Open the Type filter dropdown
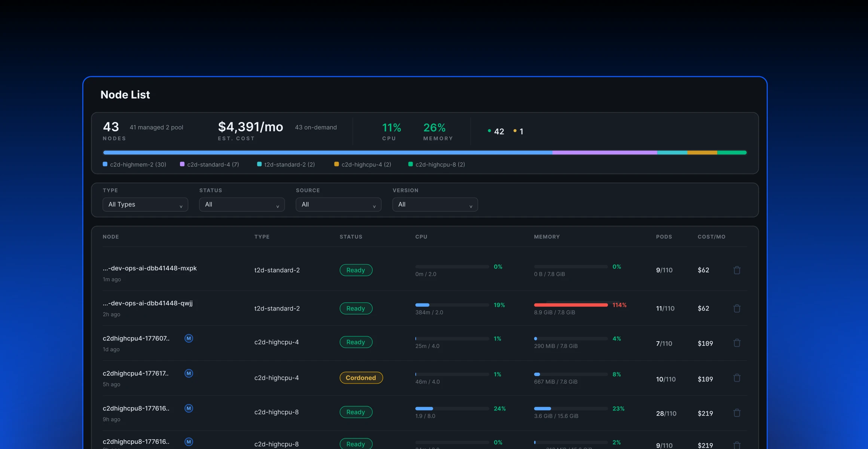The height and width of the screenshot is (449, 868). tap(145, 205)
